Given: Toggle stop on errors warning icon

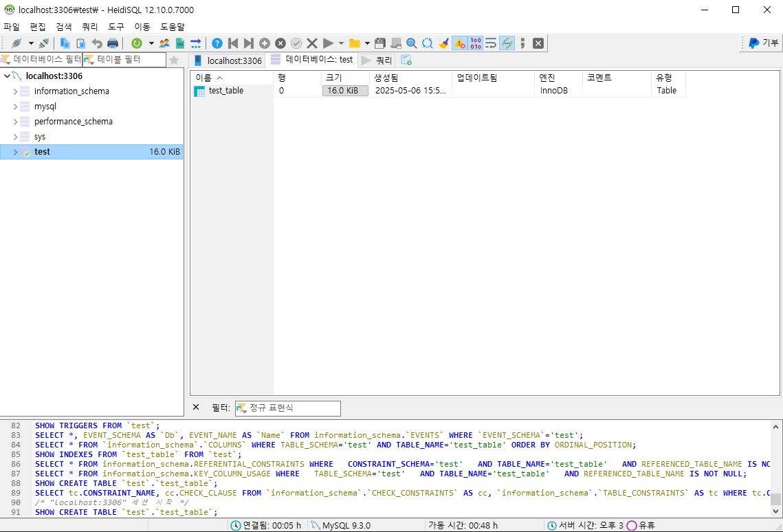Looking at the screenshot, I should coord(459,43).
